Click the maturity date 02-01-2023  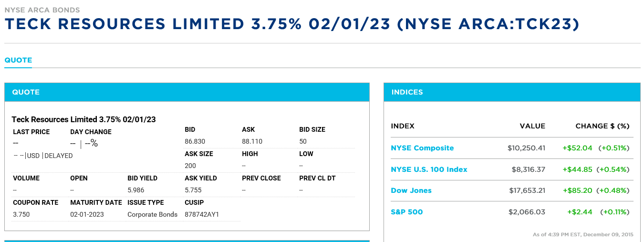click(x=87, y=214)
